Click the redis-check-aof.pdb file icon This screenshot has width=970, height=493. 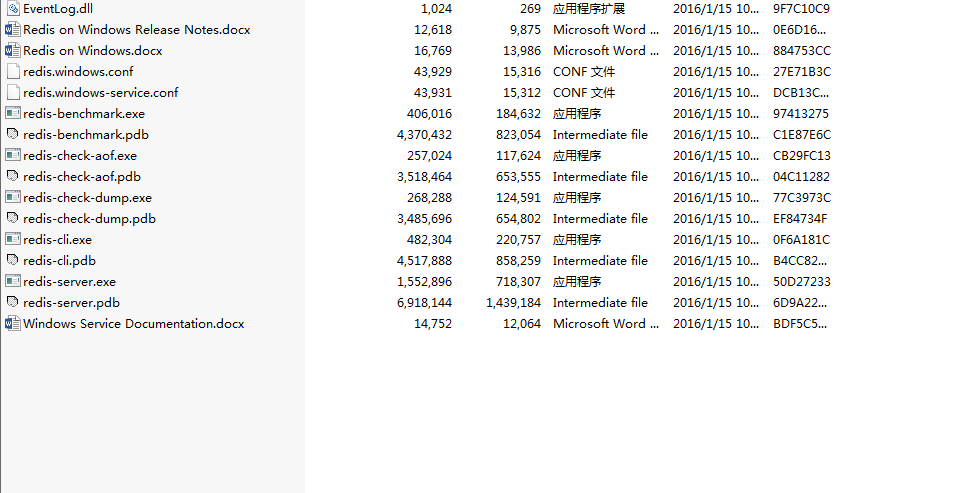[13, 176]
